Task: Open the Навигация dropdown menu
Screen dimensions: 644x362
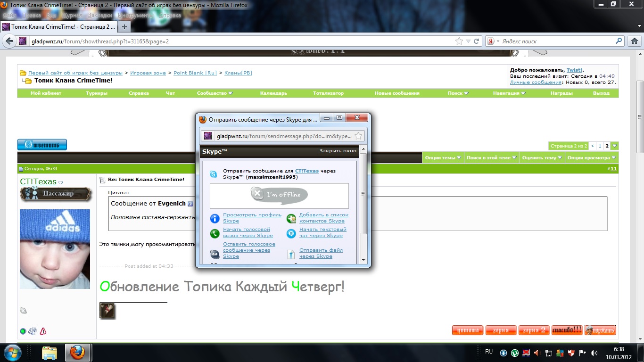Action: pyautogui.click(x=509, y=93)
